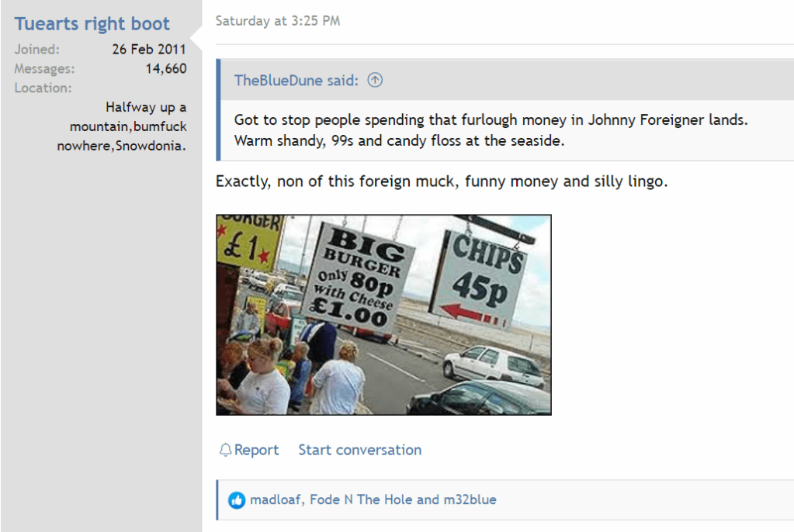794x532 pixels.
Task: Open madloaf's profile from the likes
Action: point(276,499)
